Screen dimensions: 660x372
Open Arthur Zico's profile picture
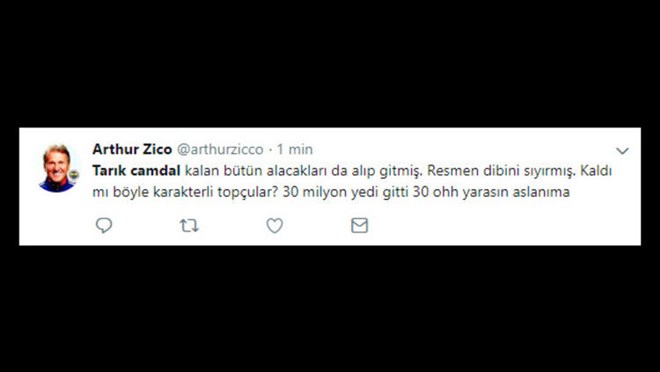[58, 168]
